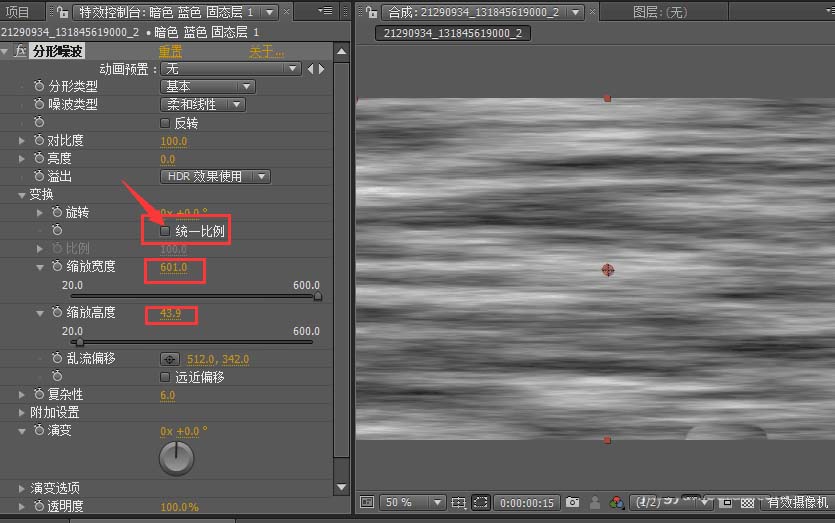Switch to the 项目 panel tab
Screen dimensions: 835x523
tap(17, 12)
